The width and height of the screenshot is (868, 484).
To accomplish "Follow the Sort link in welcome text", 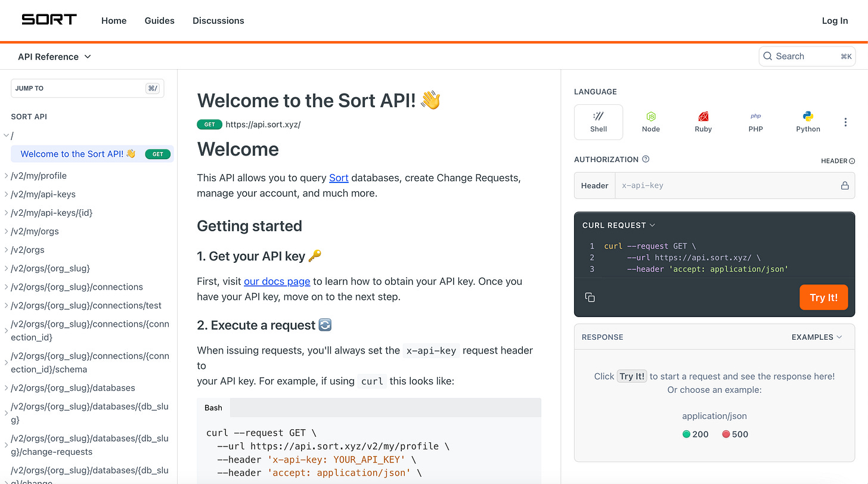I will tap(339, 178).
